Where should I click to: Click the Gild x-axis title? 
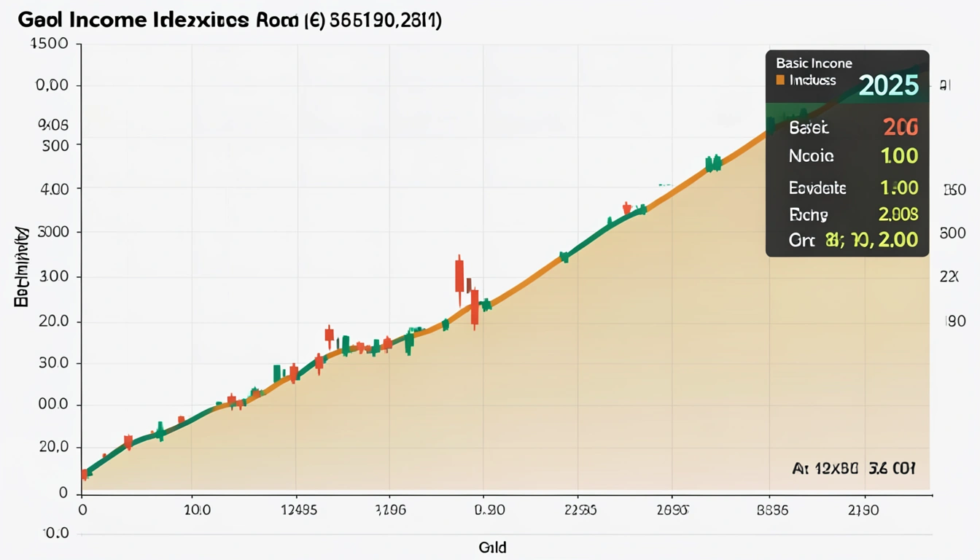tap(492, 547)
